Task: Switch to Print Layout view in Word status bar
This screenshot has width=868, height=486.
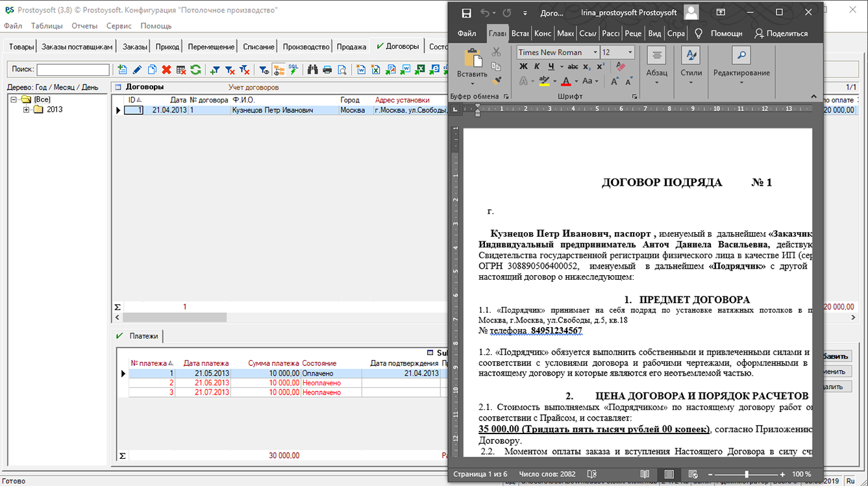Action: (x=669, y=474)
